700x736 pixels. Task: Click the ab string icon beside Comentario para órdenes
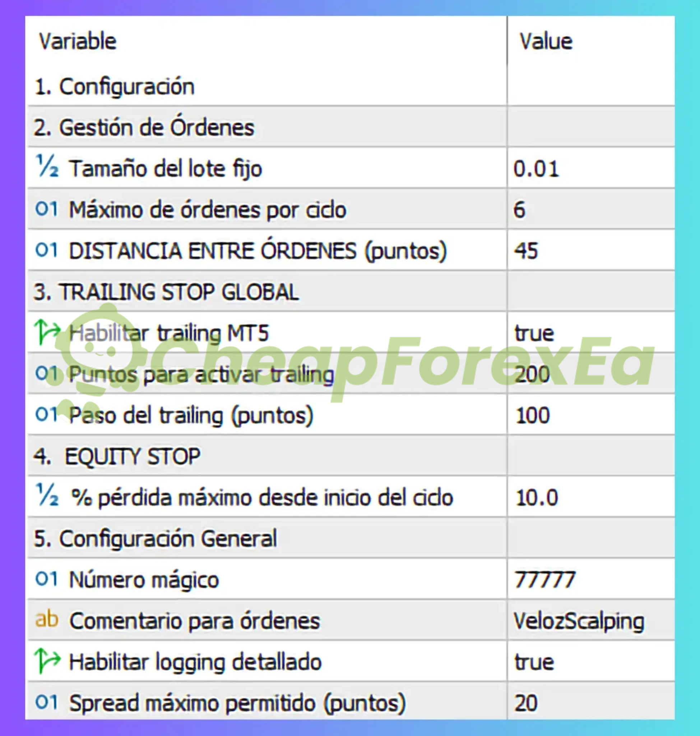(x=47, y=619)
